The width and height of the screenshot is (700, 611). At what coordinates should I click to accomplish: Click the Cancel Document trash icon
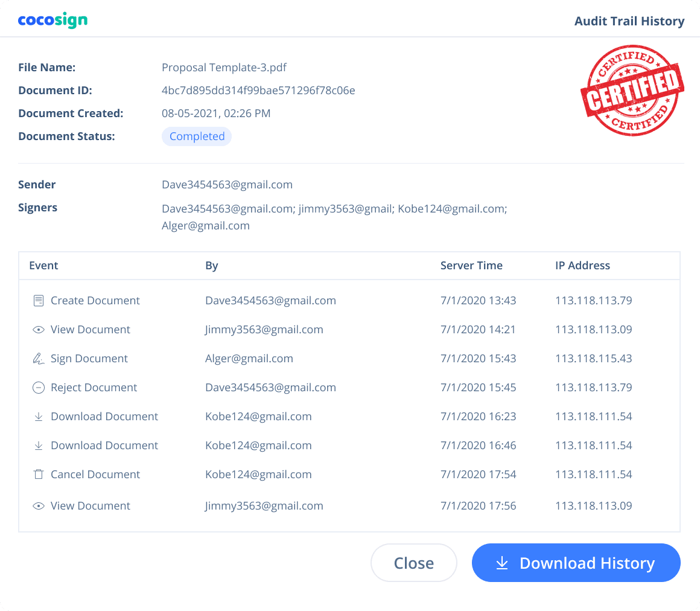(x=39, y=475)
